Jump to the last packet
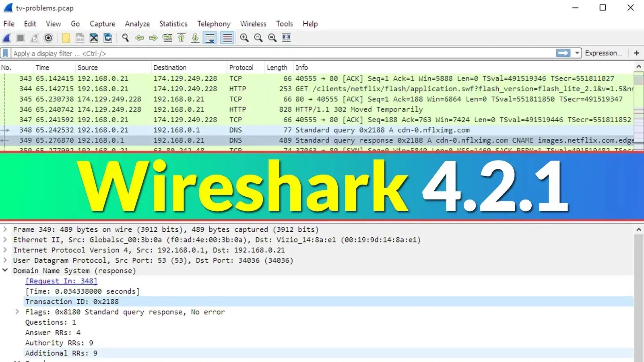The image size is (644, 362). (x=195, y=38)
